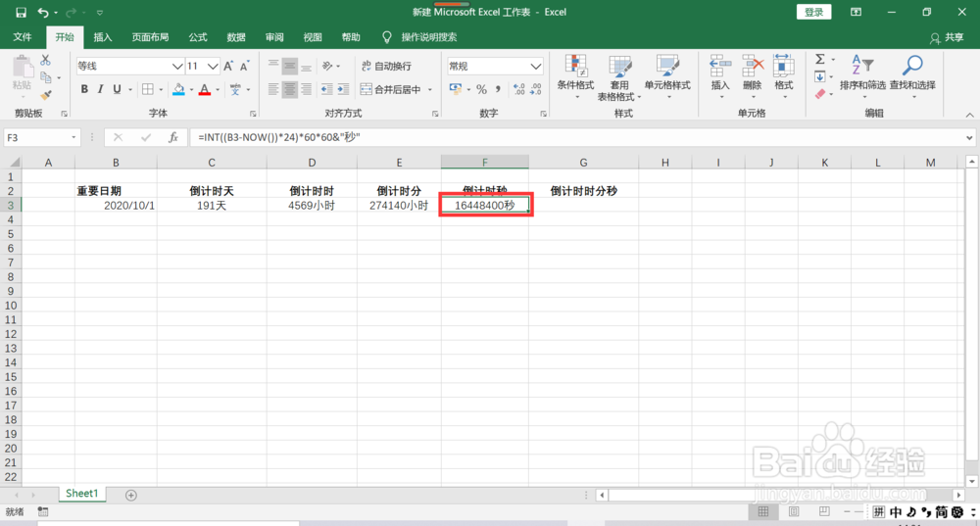Click the text orientation icon
This screenshot has width=980, height=526.
(327, 67)
